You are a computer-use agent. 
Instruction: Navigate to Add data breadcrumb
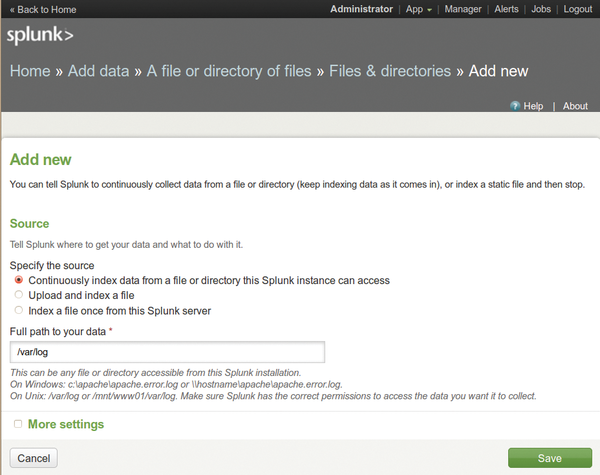click(x=99, y=71)
